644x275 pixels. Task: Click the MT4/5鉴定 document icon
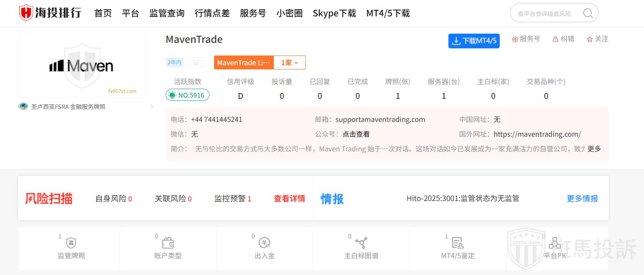point(458,243)
